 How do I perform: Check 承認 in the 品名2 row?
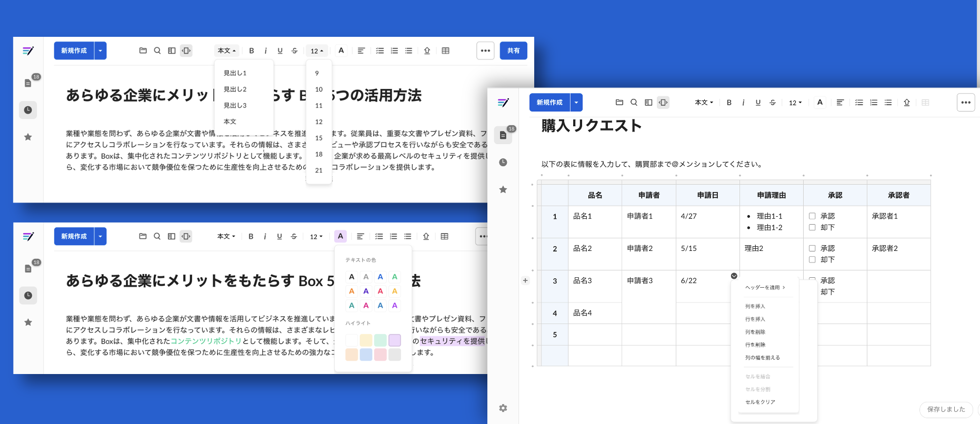812,248
